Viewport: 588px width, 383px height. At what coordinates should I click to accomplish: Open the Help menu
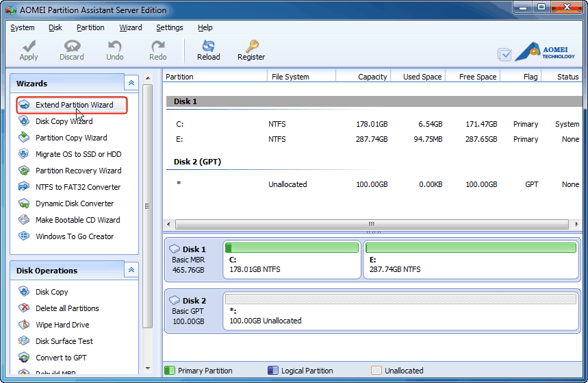pyautogui.click(x=205, y=27)
